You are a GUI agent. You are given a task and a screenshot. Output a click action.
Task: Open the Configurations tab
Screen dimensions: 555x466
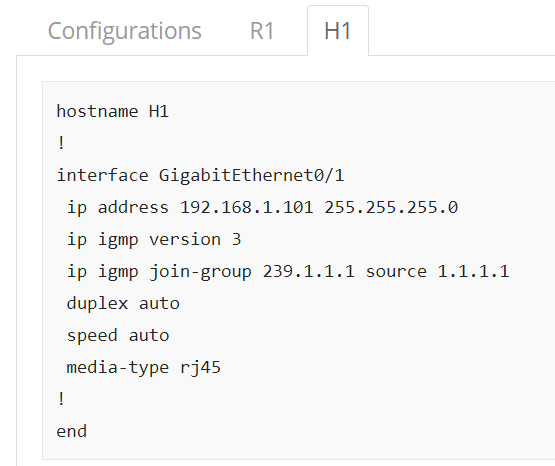click(125, 31)
